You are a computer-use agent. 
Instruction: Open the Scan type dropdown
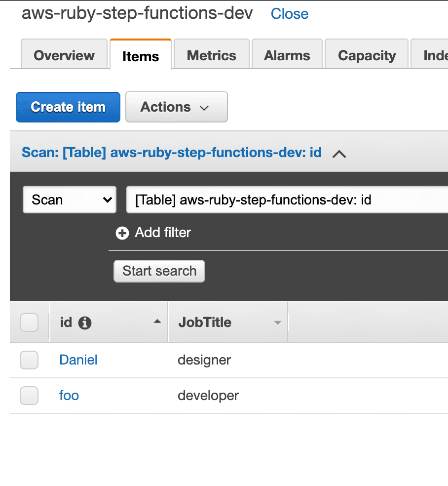point(70,200)
